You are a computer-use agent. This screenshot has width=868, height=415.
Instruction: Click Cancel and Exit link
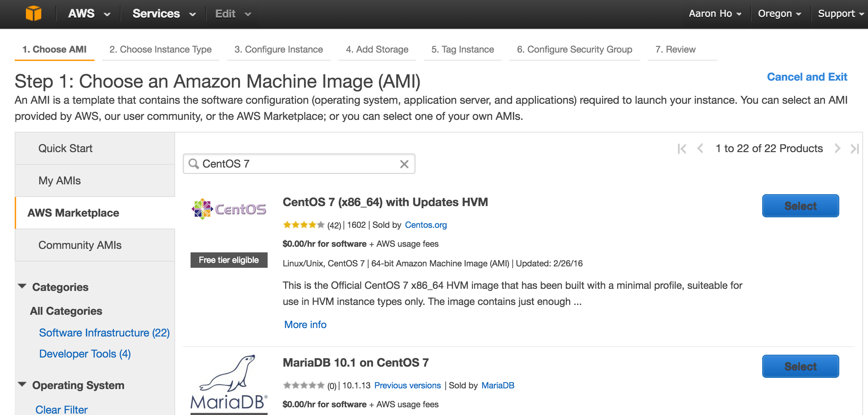807,77
